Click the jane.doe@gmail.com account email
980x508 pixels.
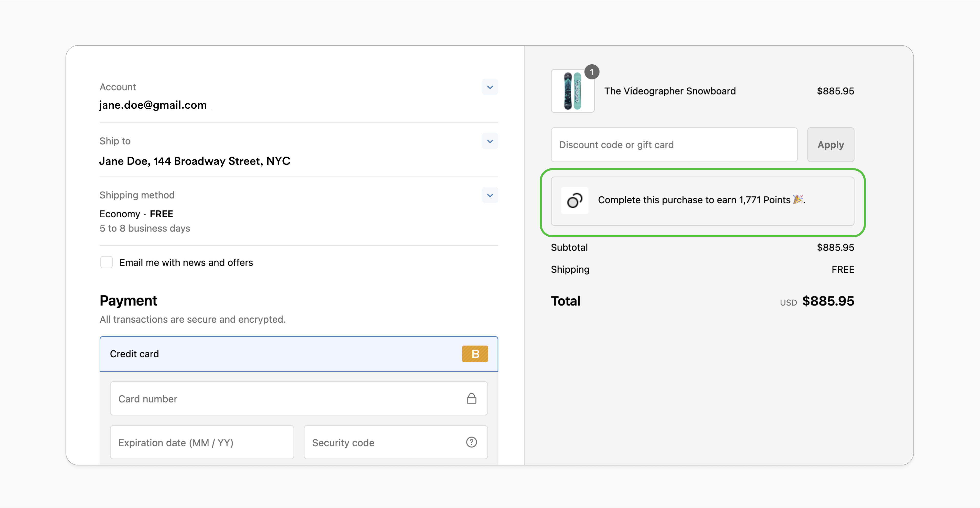pyautogui.click(x=153, y=105)
